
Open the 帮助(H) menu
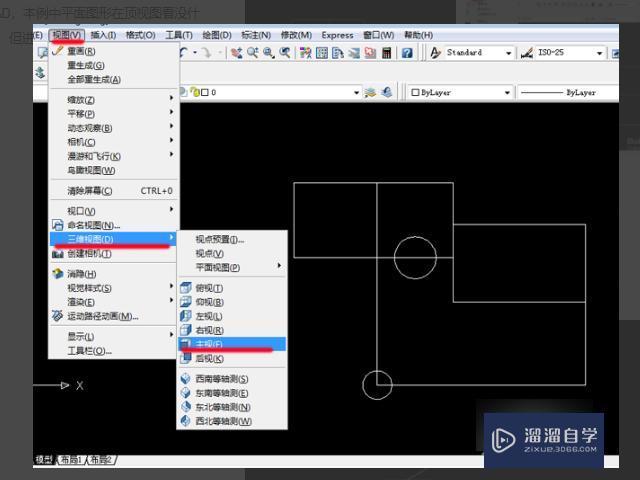[x=418, y=35]
